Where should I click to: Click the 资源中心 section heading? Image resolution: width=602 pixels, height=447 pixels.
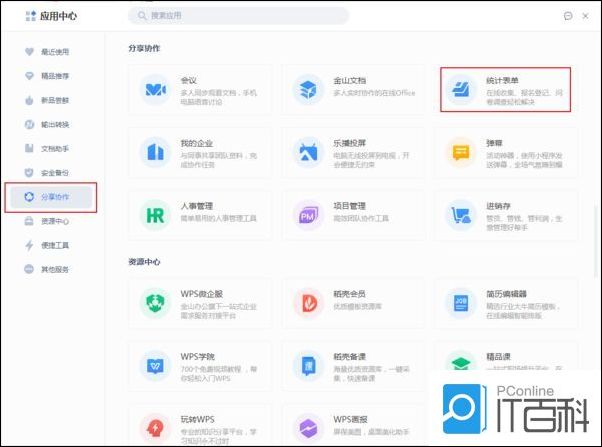(x=144, y=262)
